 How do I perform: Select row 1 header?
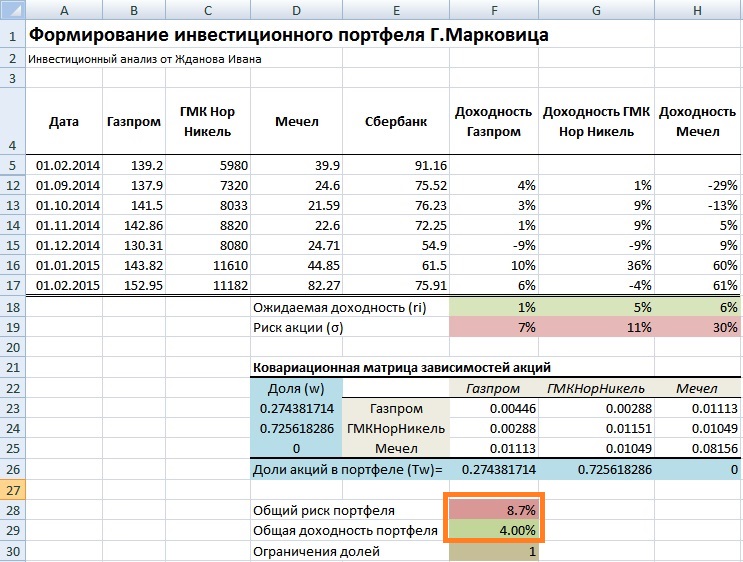(13, 36)
